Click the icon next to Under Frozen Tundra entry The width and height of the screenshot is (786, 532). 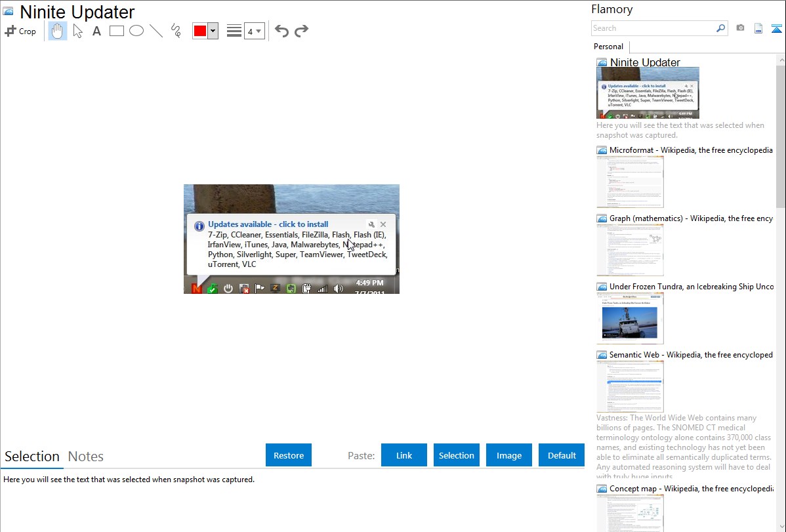602,287
